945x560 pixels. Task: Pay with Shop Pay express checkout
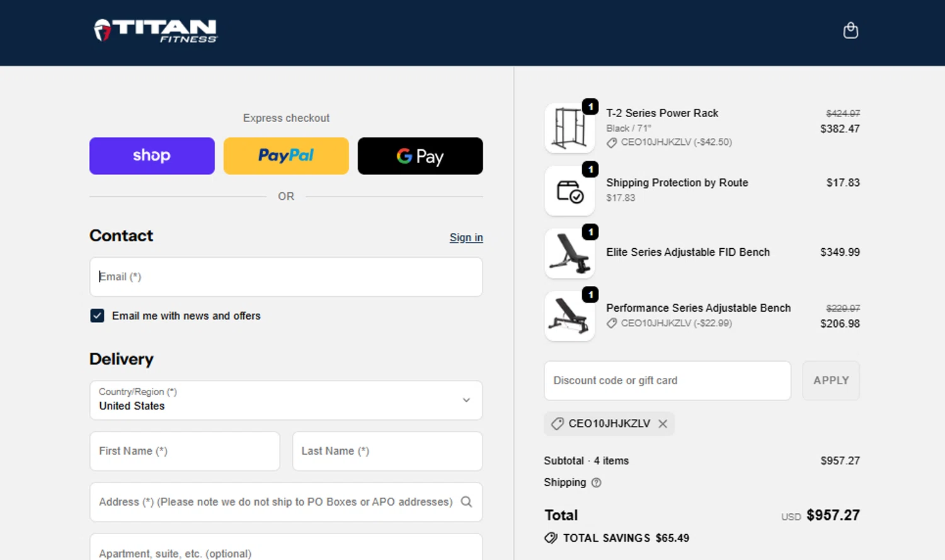[152, 156]
